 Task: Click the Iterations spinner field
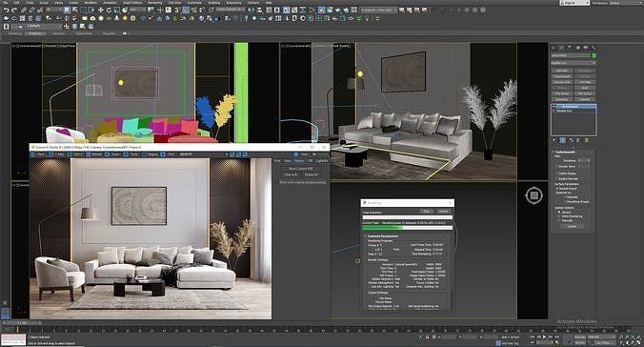click(x=584, y=160)
